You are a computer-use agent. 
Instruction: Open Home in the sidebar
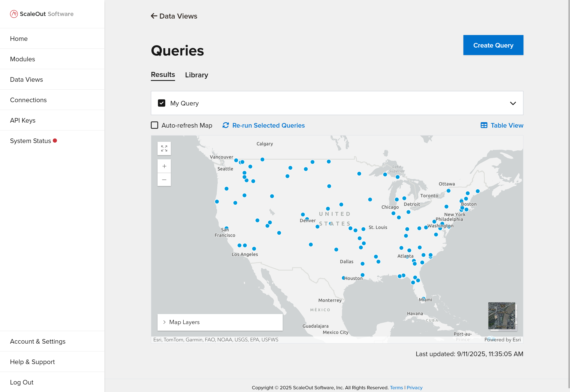(x=52, y=39)
